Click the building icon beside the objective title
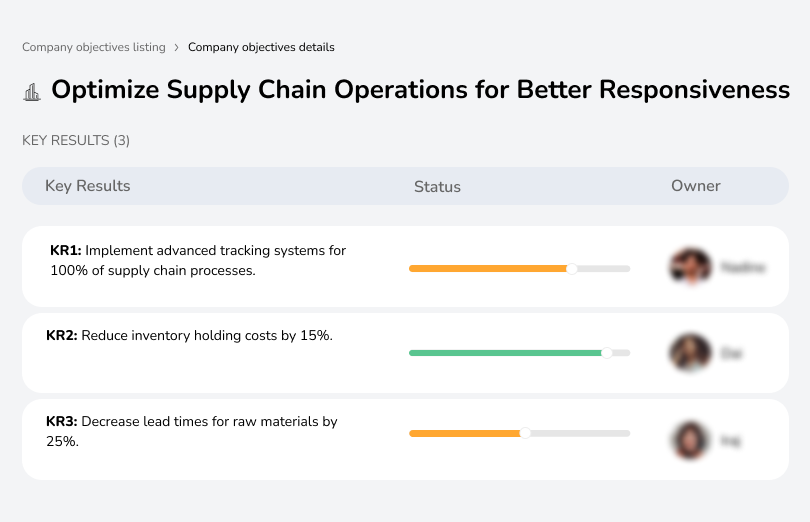Screen dimensions: 810x522 (32, 92)
